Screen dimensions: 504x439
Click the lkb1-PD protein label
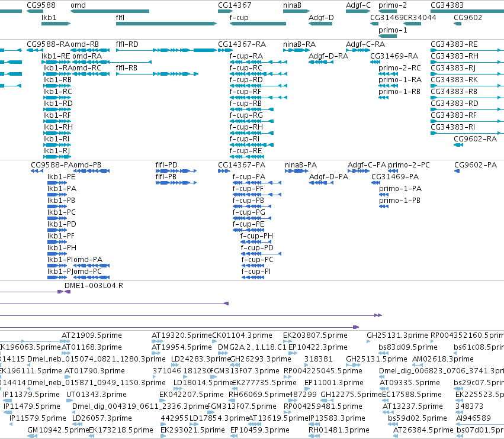[x=62, y=224]
